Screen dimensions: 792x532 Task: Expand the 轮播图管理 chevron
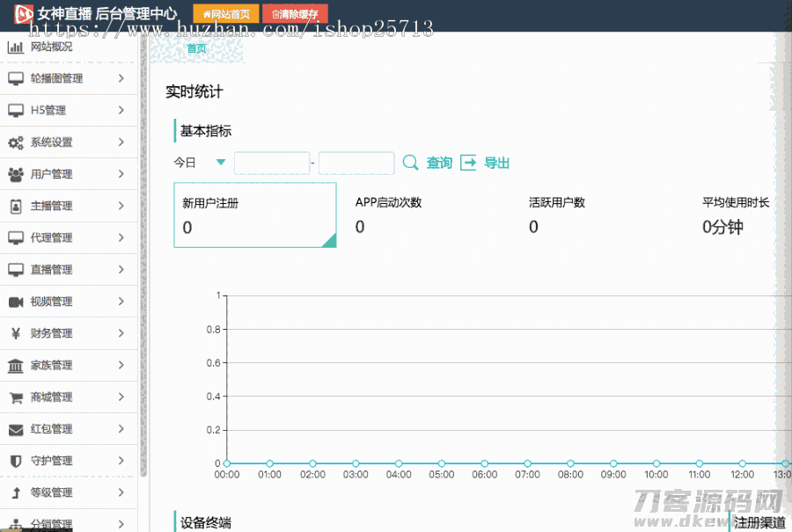121,78
